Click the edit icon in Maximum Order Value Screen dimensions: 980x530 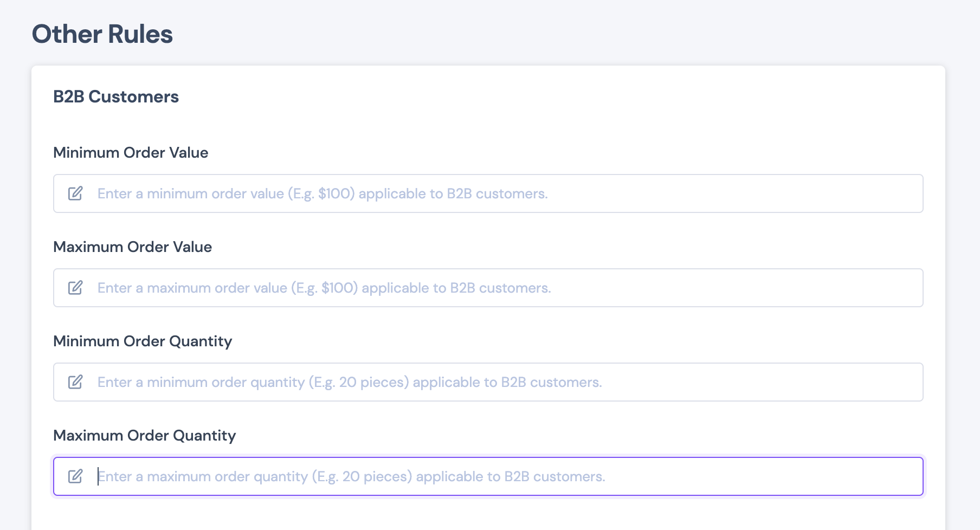pos(75,288)
